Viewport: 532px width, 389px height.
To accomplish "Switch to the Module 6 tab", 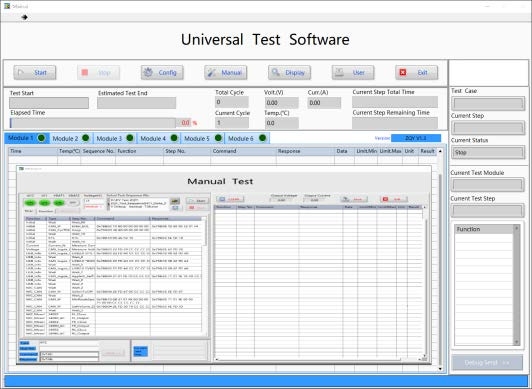I will click(247, 138).
